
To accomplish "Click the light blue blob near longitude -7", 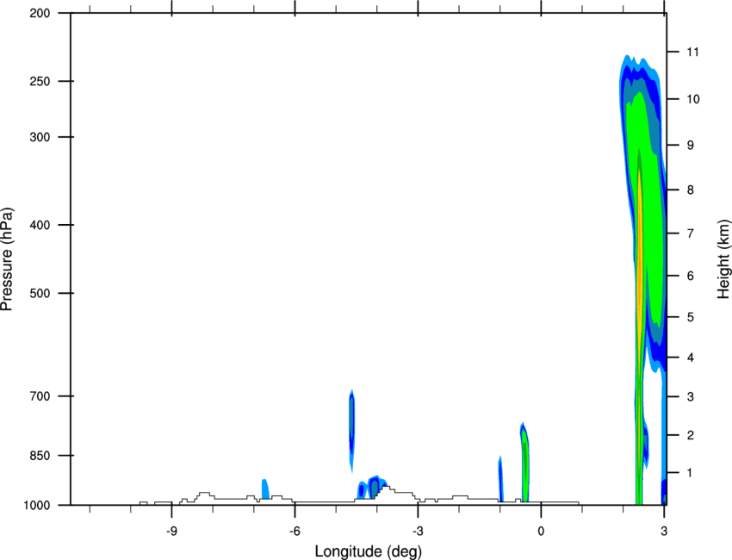I will tap(264, 489).
